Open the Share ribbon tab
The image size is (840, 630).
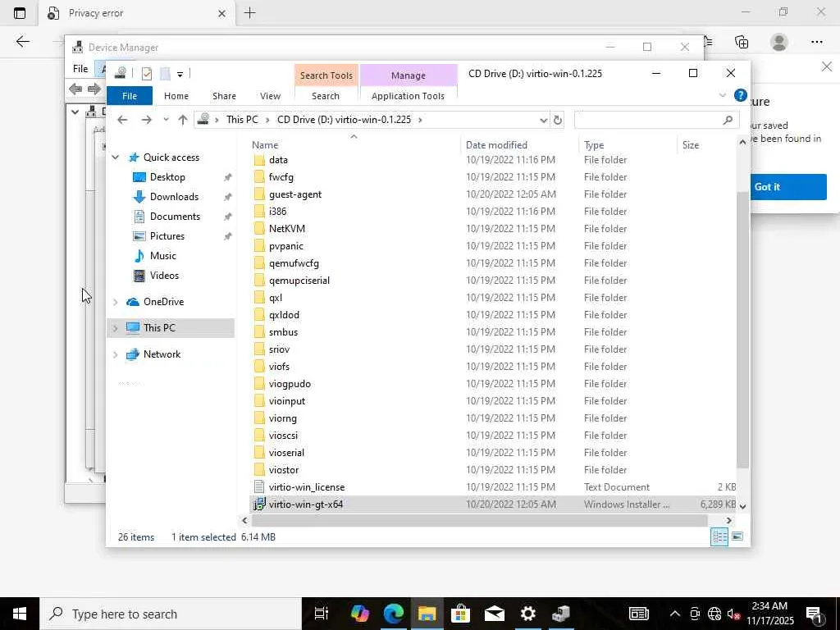pyautogui.click(x=224, y=96)
